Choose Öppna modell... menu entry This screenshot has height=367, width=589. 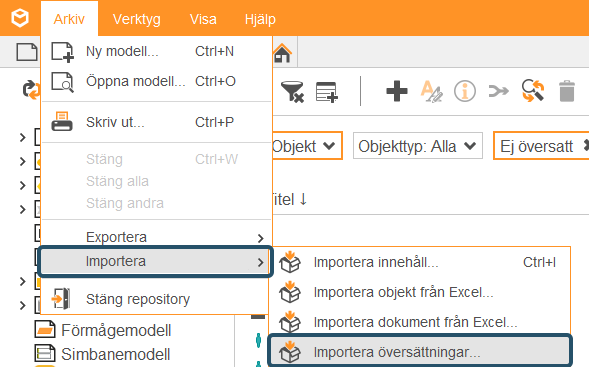[156, 81]
